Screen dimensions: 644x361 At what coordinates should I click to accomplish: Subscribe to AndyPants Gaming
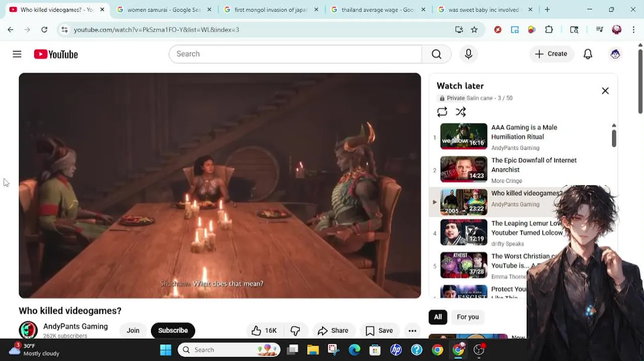click(x=173, y=330)
